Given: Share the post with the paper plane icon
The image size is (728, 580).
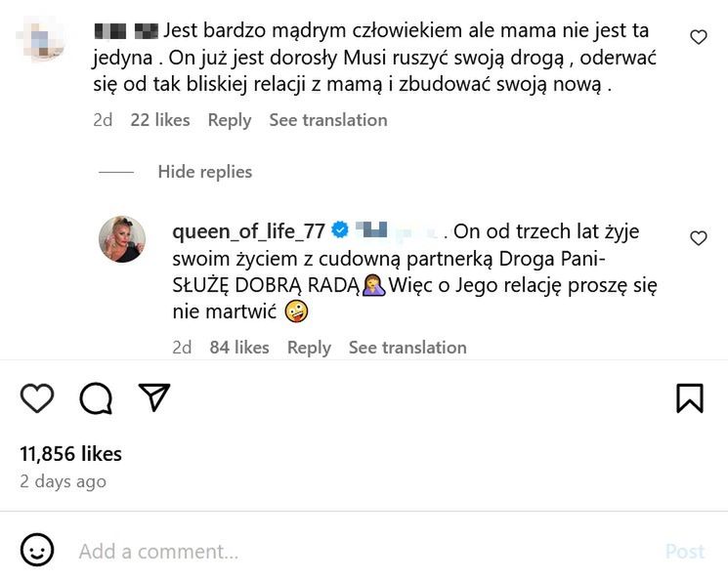Looking at the screenshot, I should coord(154,396).
